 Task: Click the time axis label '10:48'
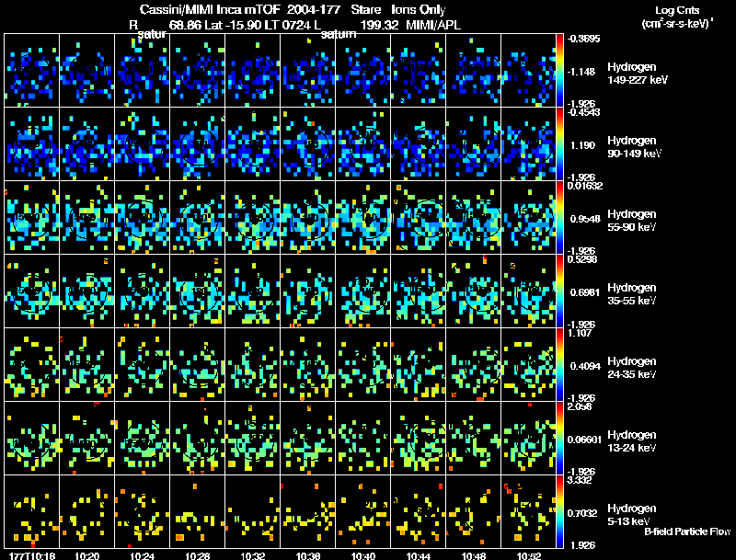(x=474, y=555)
